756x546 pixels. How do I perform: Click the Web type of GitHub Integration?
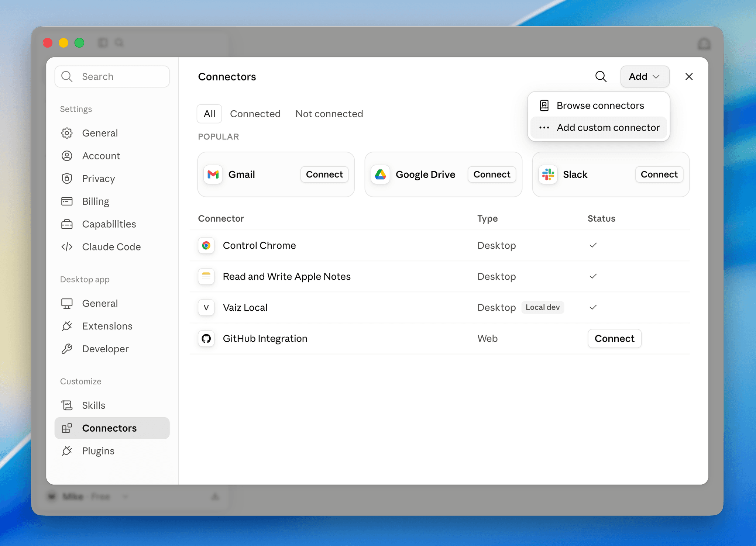point(487,339)
